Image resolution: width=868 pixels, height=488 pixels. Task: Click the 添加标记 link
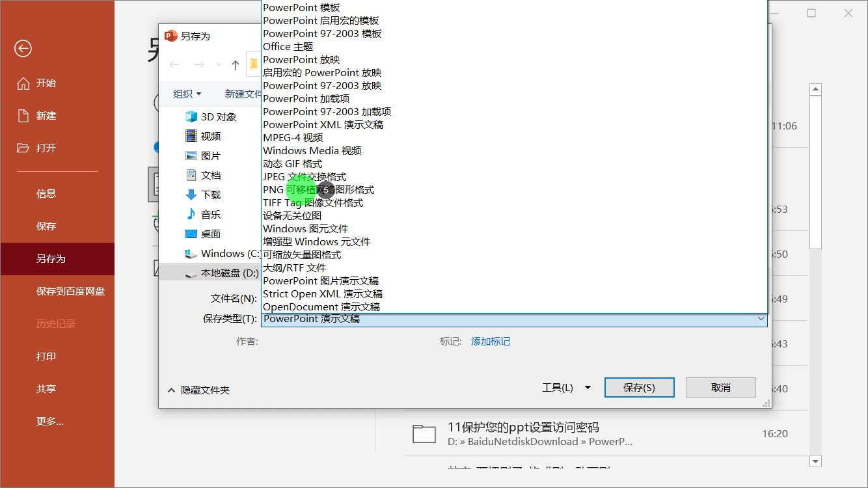click(491, 342)
